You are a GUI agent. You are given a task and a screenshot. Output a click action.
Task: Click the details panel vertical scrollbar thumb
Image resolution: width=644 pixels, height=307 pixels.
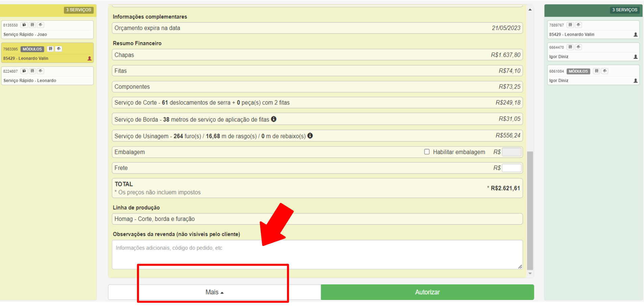click(530, 211)
